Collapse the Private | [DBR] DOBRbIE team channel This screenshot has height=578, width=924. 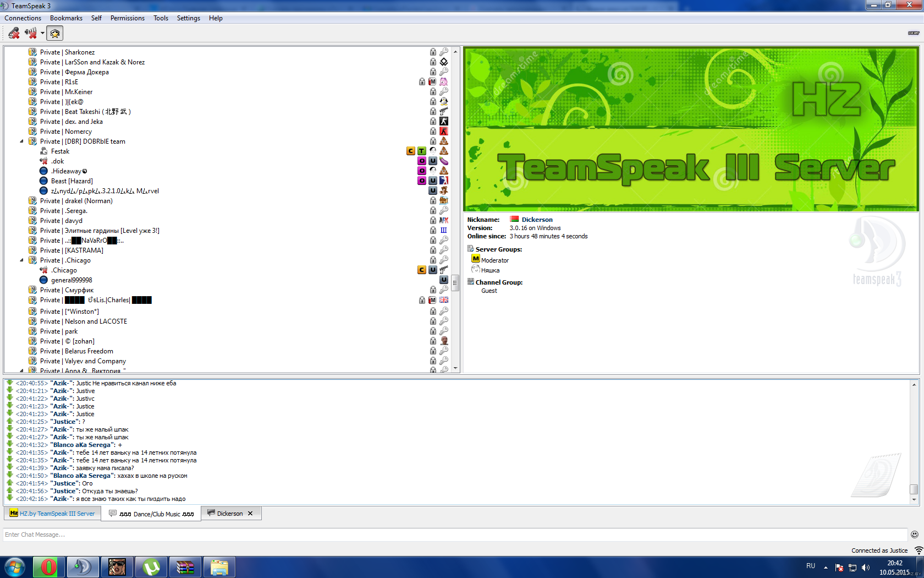pos(22,141)
